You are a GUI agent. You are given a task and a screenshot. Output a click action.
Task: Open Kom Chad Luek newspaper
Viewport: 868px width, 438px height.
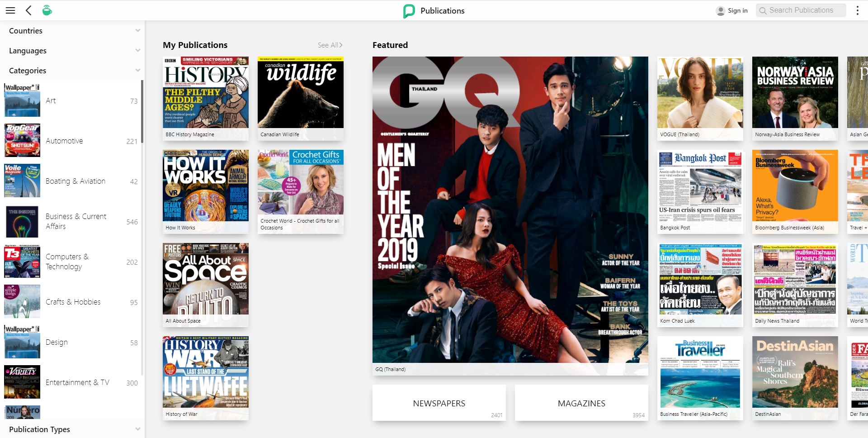[700, 285]
